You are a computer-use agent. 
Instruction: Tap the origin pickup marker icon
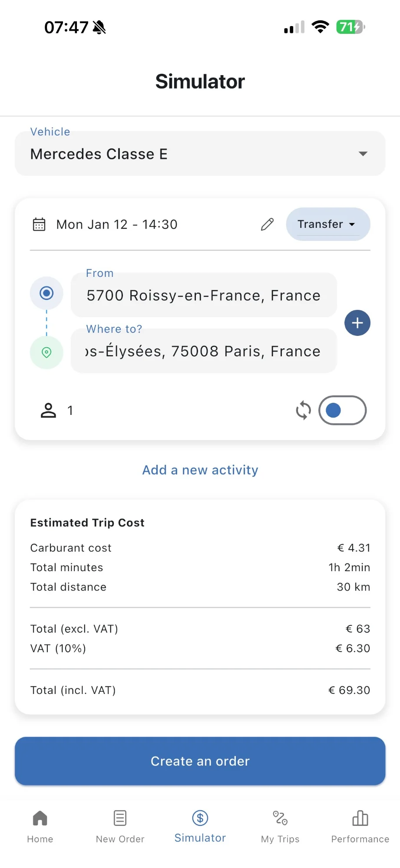tap(46, 293)
